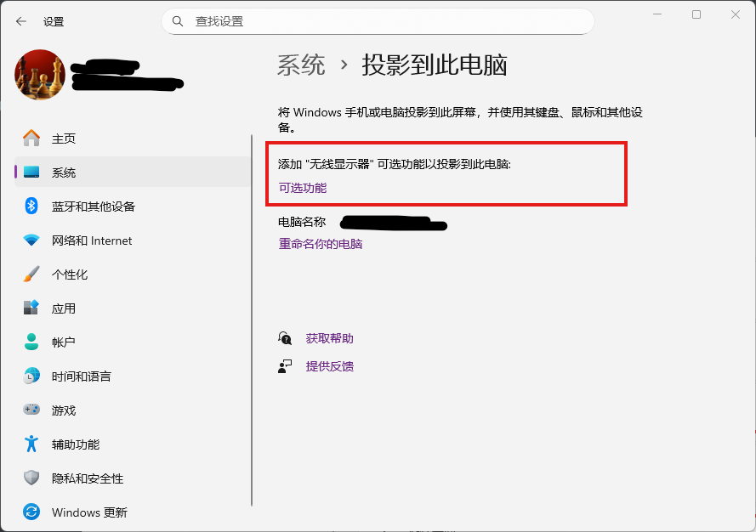The height and width of the screenshot is (532, 756).
Task: Click the Bluetooth icon in sidebar
Action: point(31,207)
